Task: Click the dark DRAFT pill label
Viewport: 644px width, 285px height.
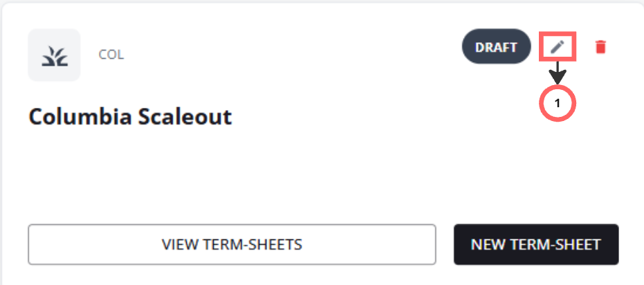Action: coord(496,47)
